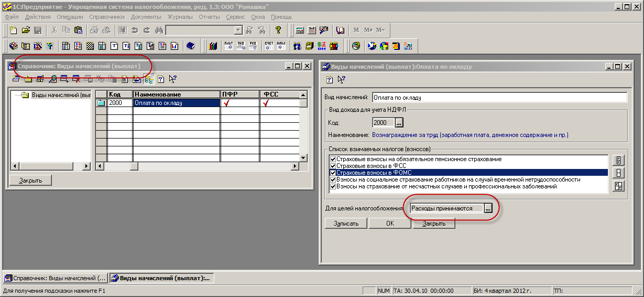
Task: Open selector for Расходы принимаются field
Action: (x=488, y=208)
